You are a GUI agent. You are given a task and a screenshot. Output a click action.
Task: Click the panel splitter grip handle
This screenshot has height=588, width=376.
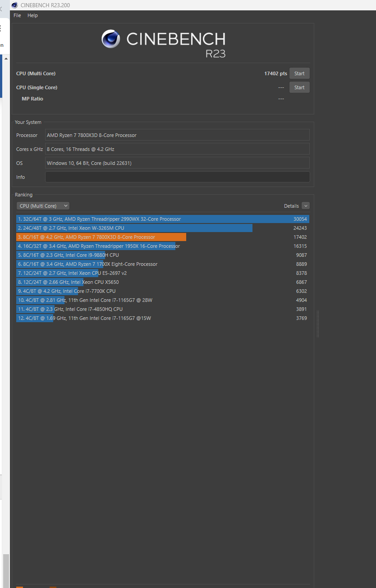tap(318, 324)
